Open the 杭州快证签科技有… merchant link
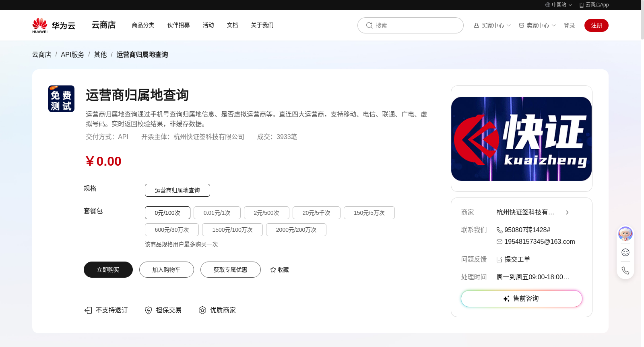The image size is (644, 347). pos(525,212)
